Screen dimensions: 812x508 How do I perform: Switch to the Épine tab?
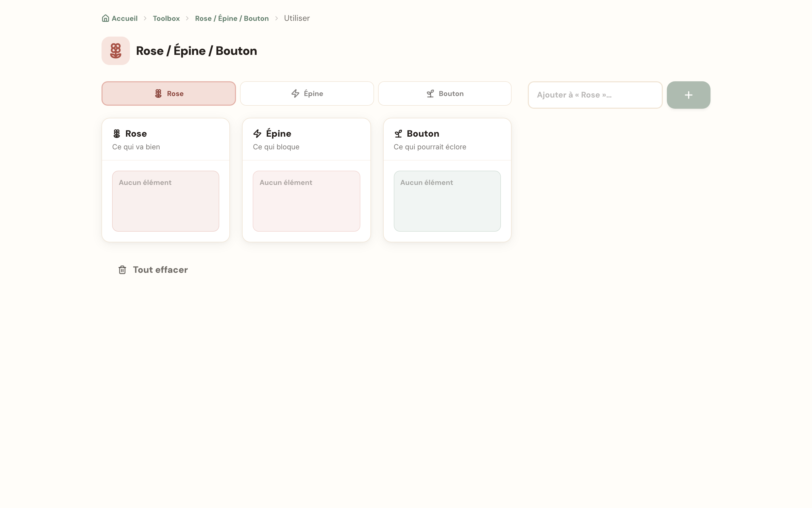click(307, 93)
